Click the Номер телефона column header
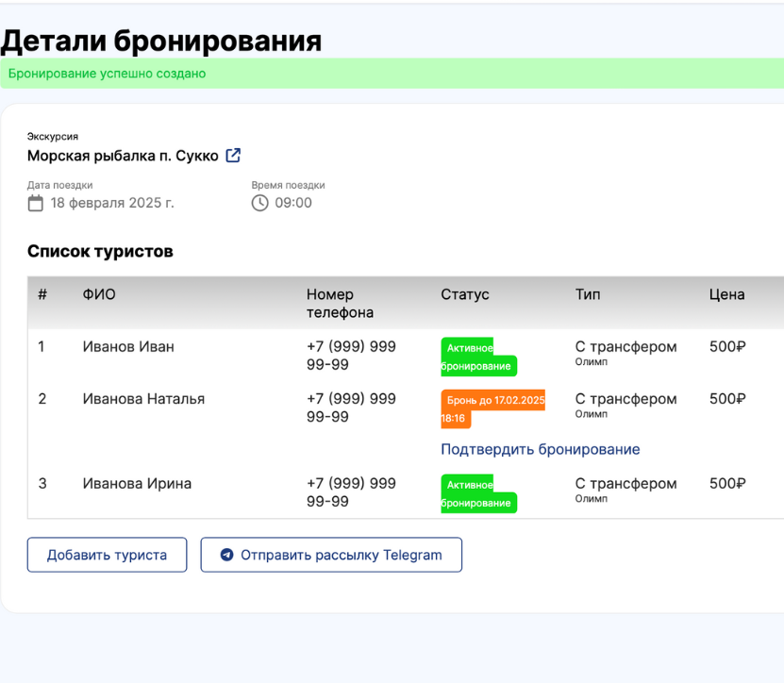This screenshot has height=683, width=784. tap(340, 303)
